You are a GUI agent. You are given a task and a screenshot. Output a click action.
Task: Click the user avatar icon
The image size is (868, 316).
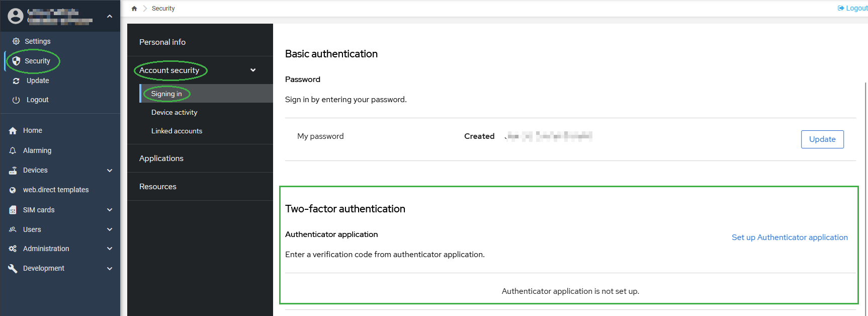coord(16,16)
